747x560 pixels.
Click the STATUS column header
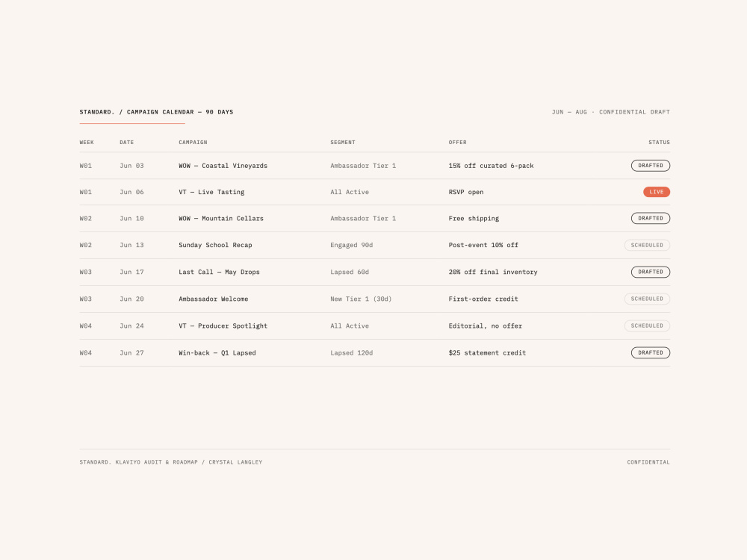tap(659, 143)
